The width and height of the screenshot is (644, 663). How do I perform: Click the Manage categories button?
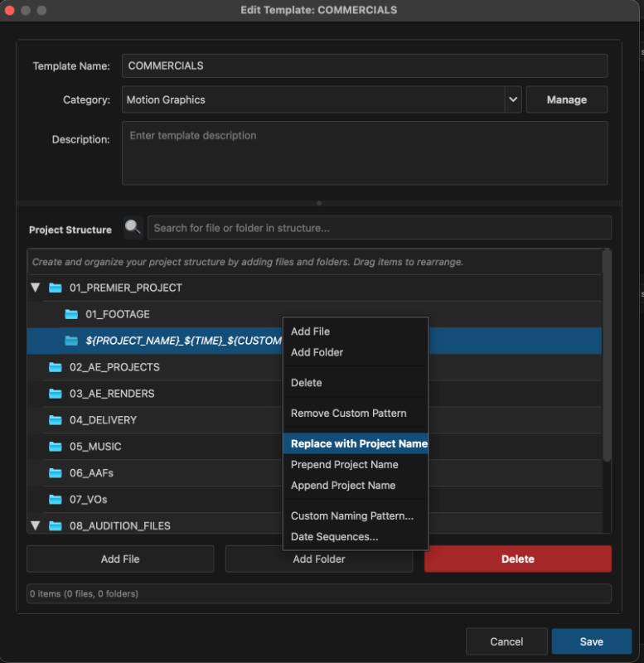567,99
